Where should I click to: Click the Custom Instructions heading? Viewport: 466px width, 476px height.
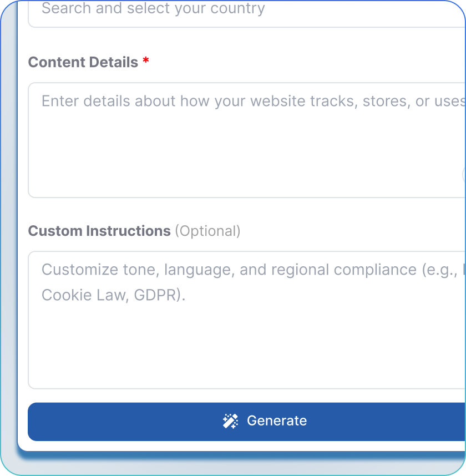(x=99, y=231)
